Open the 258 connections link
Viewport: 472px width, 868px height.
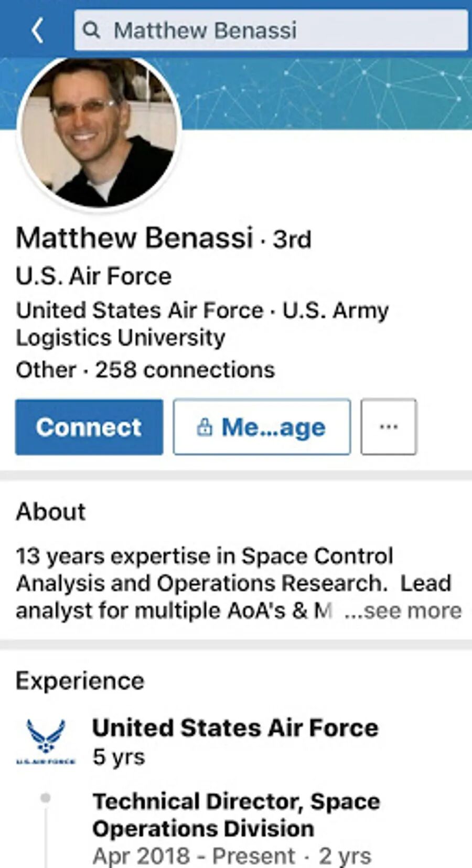pos(185,370)
